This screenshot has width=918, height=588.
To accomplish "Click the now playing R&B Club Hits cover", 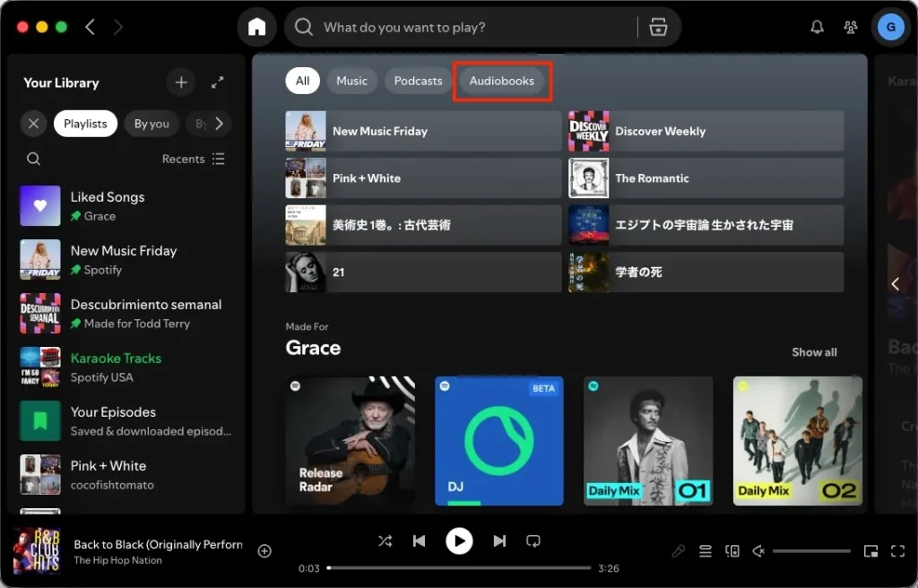I will pyautogui.click(x=36, y=551).
